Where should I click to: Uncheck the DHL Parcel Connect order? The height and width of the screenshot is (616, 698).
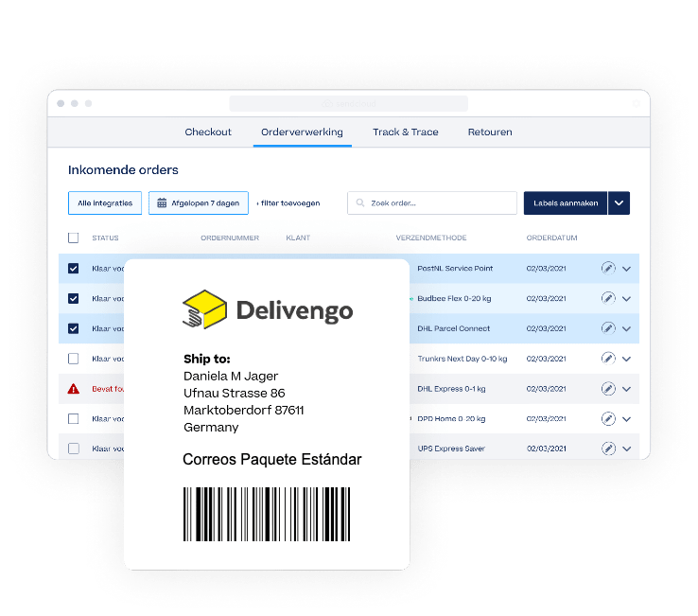74,328
